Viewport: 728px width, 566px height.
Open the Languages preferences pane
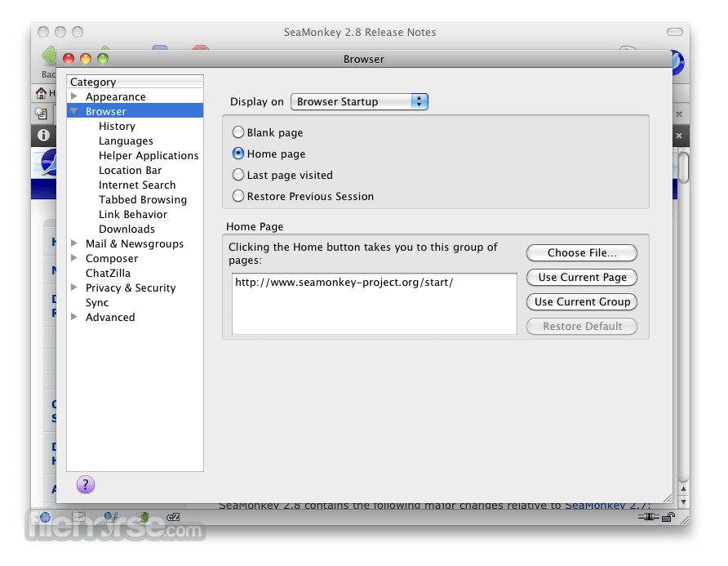coord(126,140)
